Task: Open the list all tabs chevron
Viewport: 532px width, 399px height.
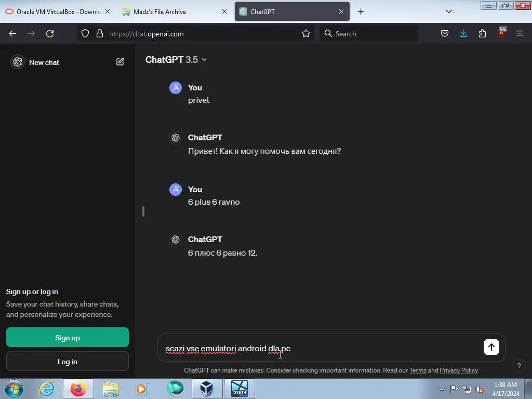Action: pos(448,11)
